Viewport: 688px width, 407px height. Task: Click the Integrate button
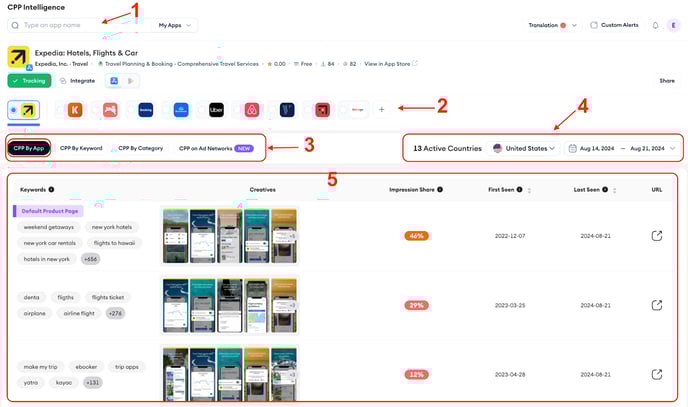pyautogui.click(x=78, y=81)
